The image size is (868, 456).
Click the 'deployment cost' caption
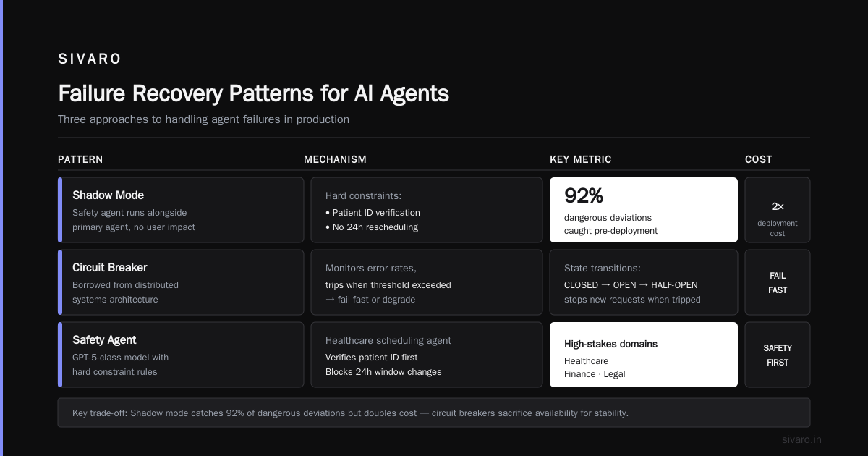click(x=778, y=229)
